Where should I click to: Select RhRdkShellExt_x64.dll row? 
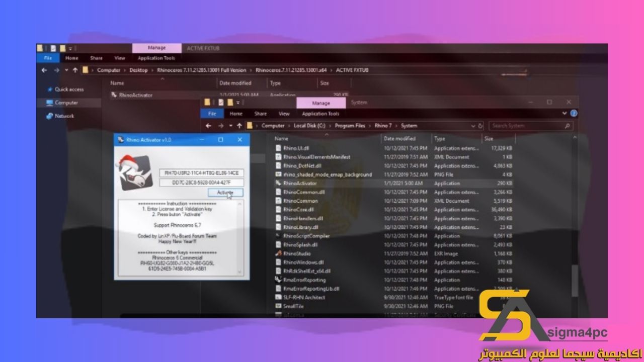[393, 271]
